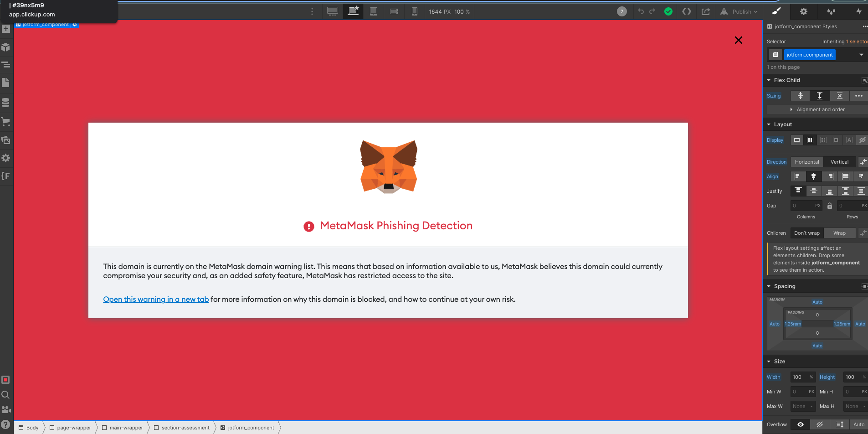Open the CMS Collections panel
Screen dimensions: 868x434
point(6,103)
